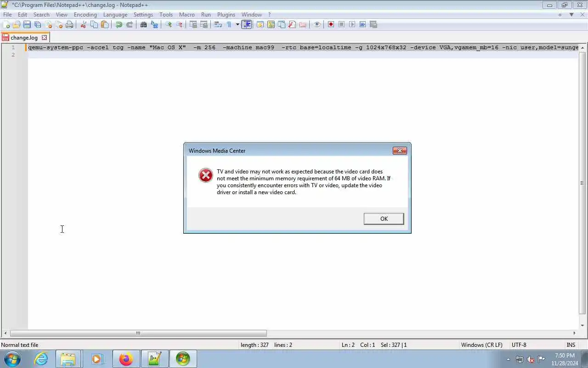This screenshot has height=368, width=588.
Task: Start macro recording with the red dot
Action: coord(331,24)
